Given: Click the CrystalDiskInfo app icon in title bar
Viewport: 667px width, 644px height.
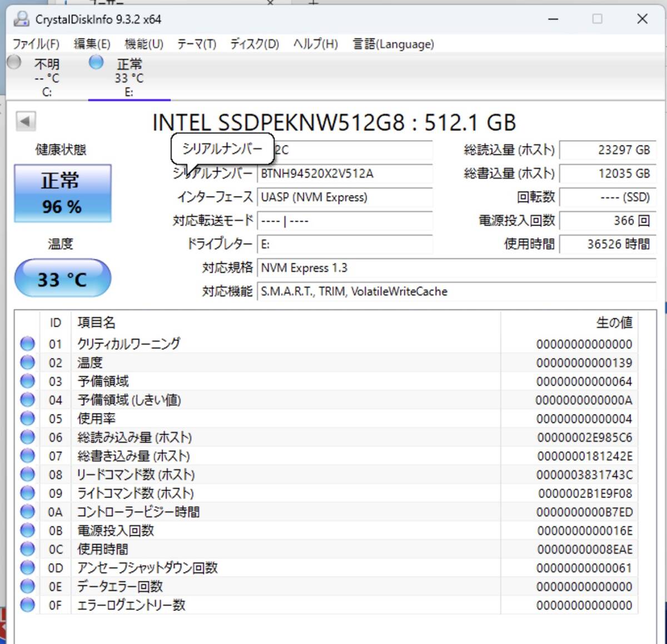Looking at the screenshot, I should [21, 19].
